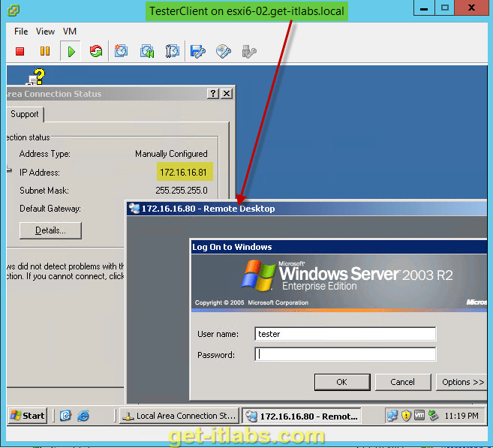Click the floppy device connect icon
The image size is (493, 448).
(x=198, y=51)
